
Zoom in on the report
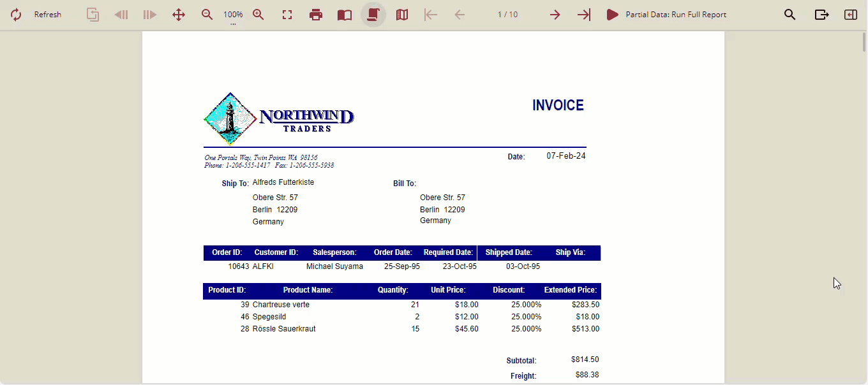click(x=258, y=15)
